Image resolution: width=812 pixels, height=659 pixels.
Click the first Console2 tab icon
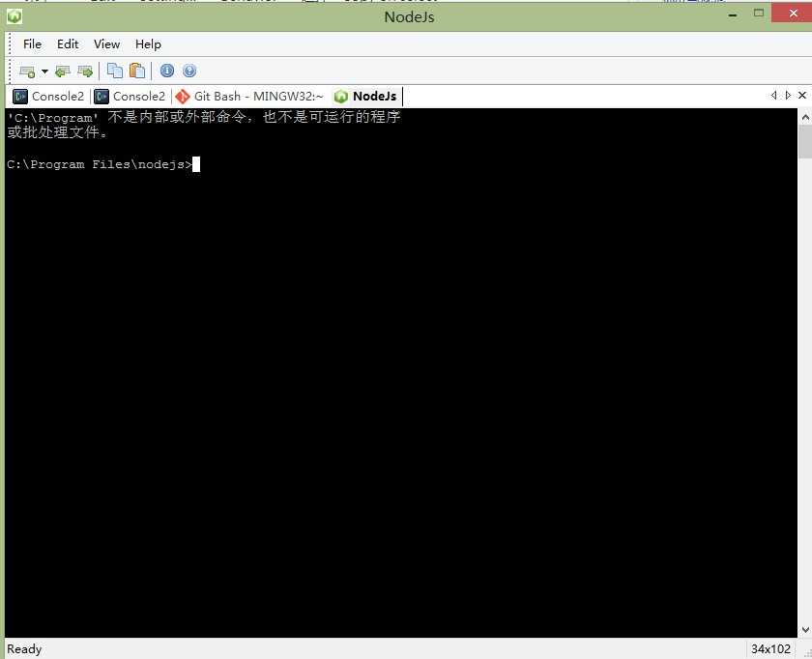tap(20, 97)
